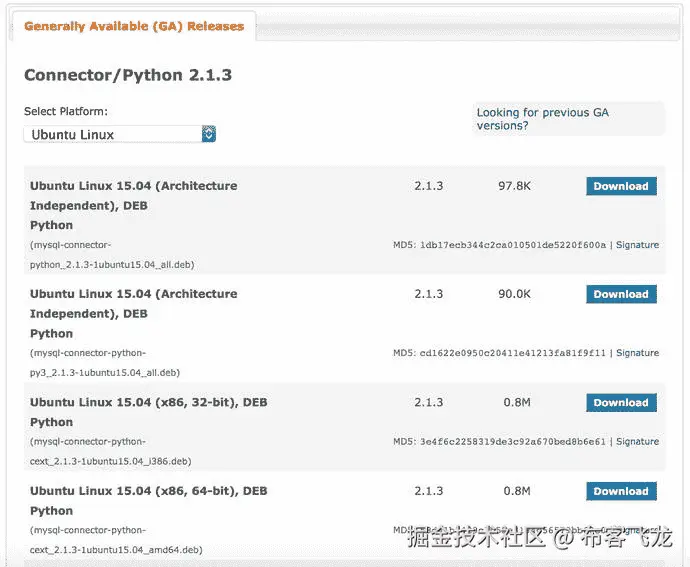Image resolution: width=690 pixels, height=567 pixels.
Task: Click the 97.8K file size value
Action: click(x=514, y=186)
